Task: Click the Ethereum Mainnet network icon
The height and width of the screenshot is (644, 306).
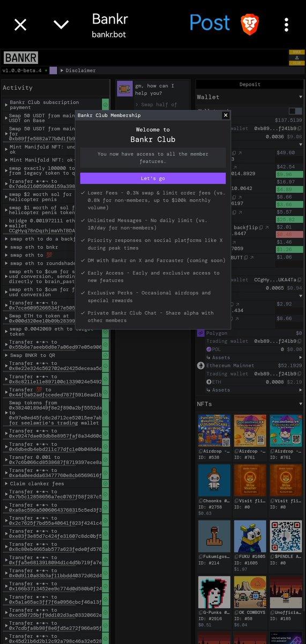Action: tap(201, 365)
